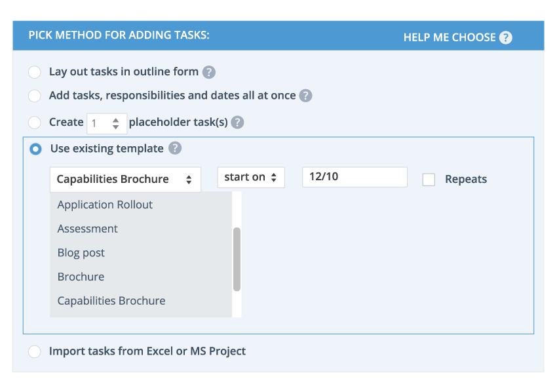This screenshot has width=557, height=392.
Task: Select the Create placeholder tasks radio button
Action: pos(35,123)
